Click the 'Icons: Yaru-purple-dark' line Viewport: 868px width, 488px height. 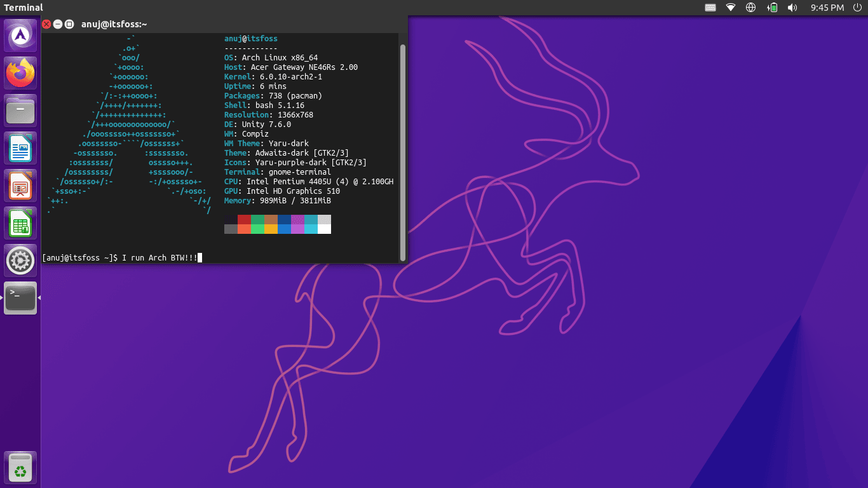pyautogui.click(x=295, y=163)
